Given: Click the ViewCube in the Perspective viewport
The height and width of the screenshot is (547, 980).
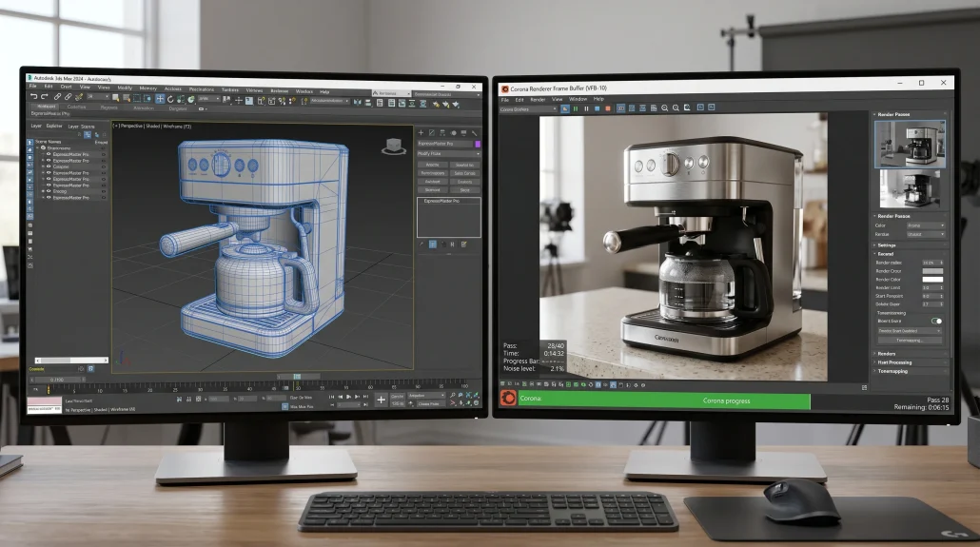Looking at the screenshot, I should pyautogui.click(x=394, y=147).
